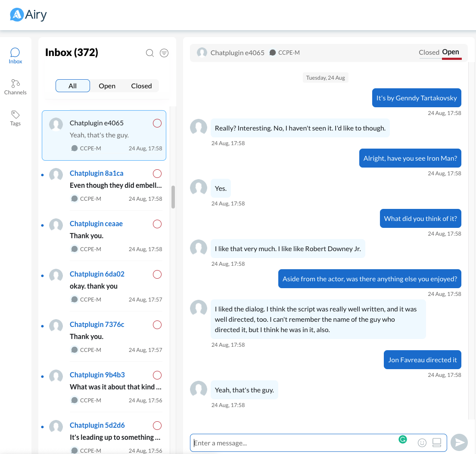This screenshot has width=476, height=454.
Task: Switch to the All conversations tab
Action: click(x=72, y=86)
